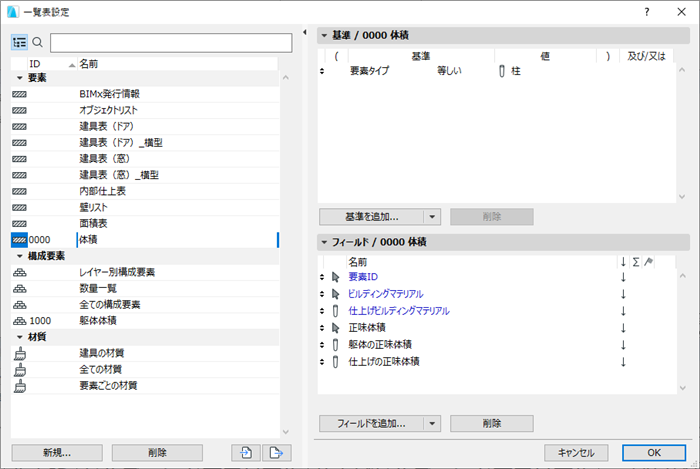The height and width of the screenshot is (469, 700).
Task: Collapse the 構成要素 group
Action: pyautogui.click(x=20, y=256)
